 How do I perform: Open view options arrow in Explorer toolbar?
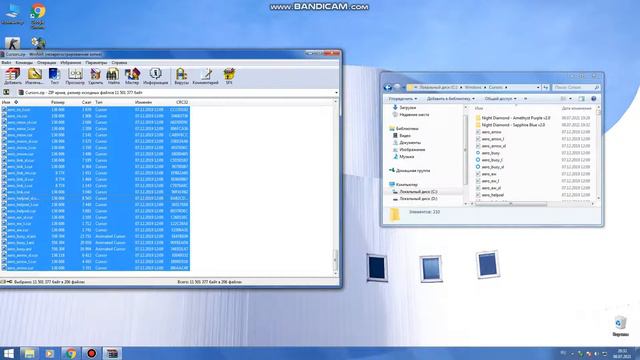point(570,99)
